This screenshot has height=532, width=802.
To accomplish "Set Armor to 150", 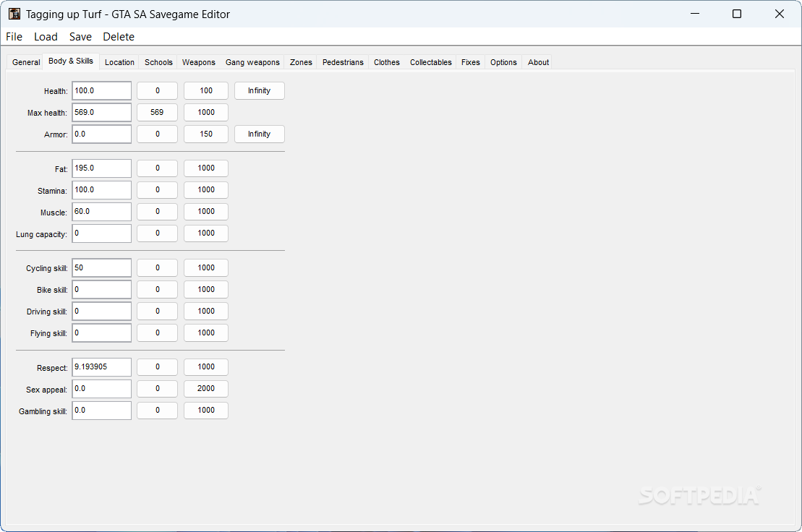I will point(206,134).
